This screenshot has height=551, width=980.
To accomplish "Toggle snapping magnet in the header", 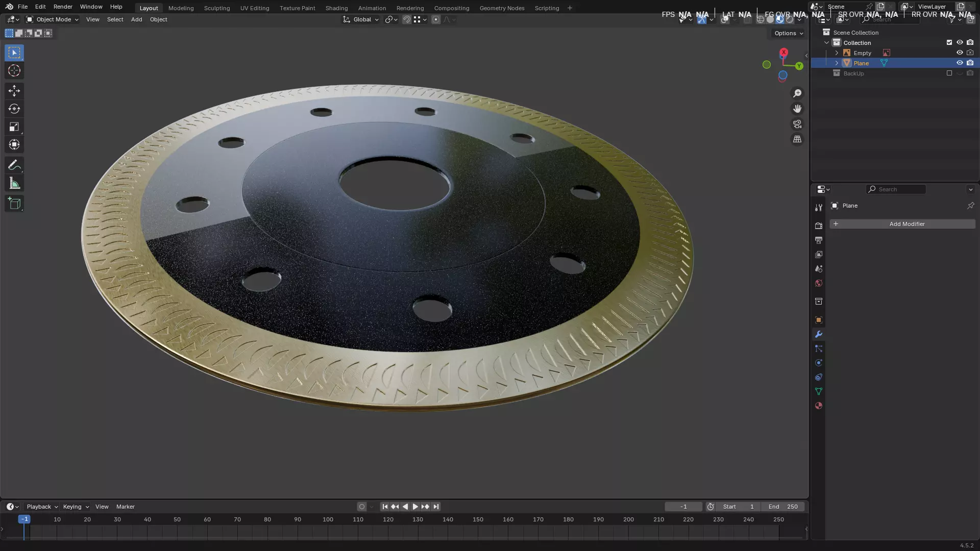I will [x=407, y=19].
